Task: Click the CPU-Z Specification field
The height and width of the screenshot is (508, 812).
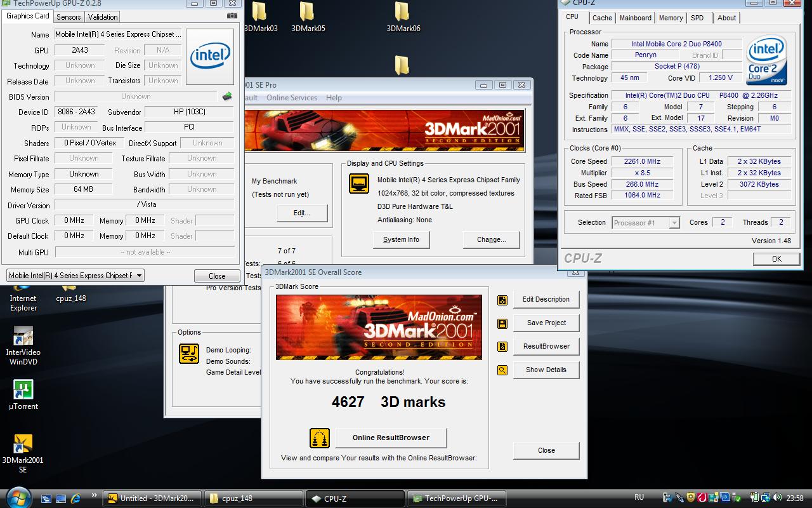Action: coord(702,96)
